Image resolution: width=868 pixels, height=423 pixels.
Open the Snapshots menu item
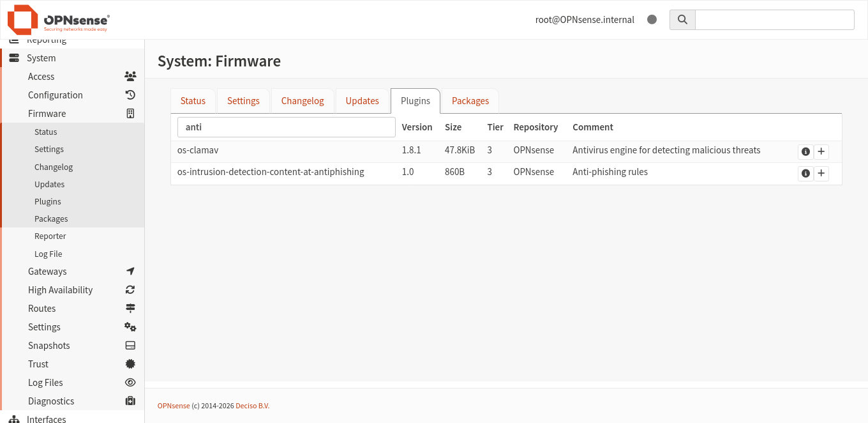click(x=72, y=345)
